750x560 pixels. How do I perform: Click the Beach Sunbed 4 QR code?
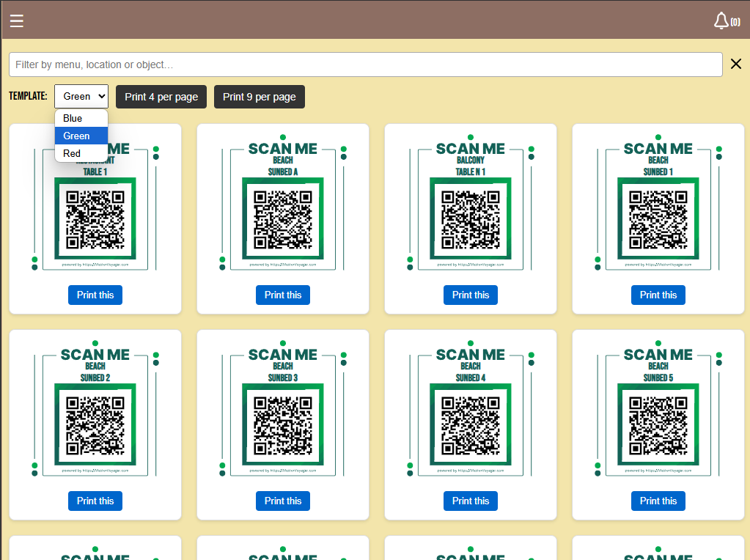471,424
